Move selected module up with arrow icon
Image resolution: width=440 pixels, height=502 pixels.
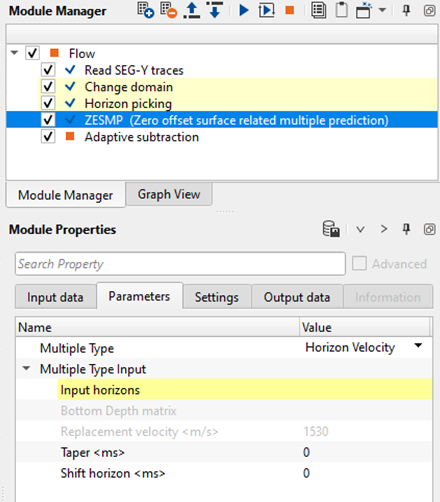click(192, 10)
